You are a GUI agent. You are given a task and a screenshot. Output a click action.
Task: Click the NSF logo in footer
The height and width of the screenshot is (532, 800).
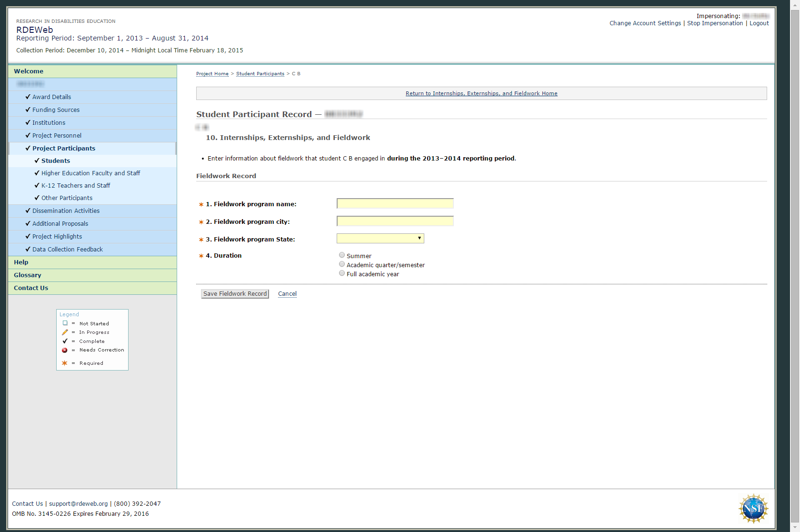tap(753, 508)
